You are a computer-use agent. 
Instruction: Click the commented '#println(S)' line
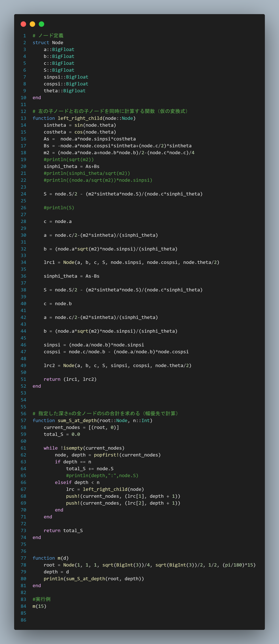coord(59,208)
